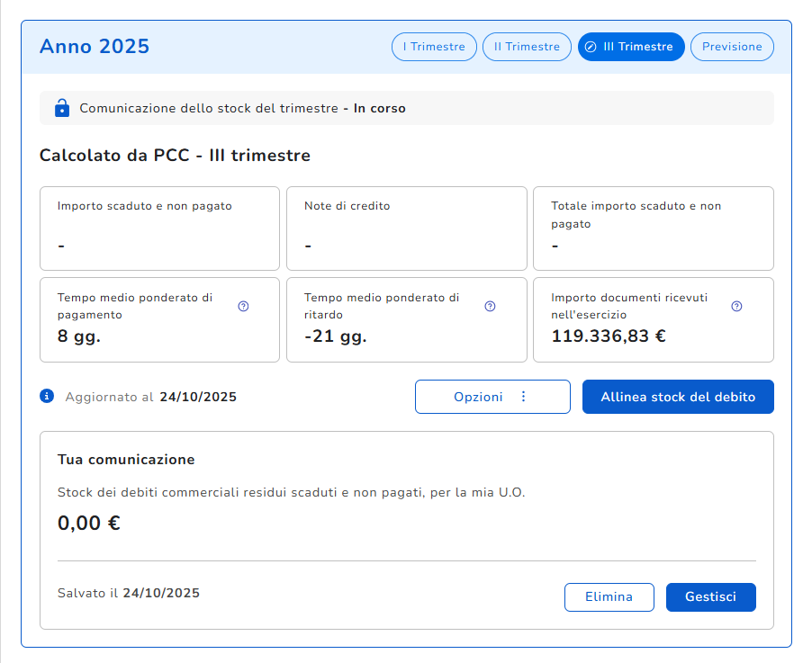Viewport: 812px width, 663px height.
Task: Click the info icon next to Aggiornato al
Action: coord(47,396)
